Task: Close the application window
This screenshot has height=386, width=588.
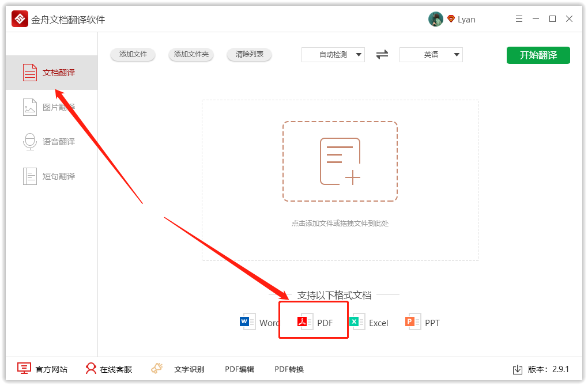Action: [x=569, y=19]
